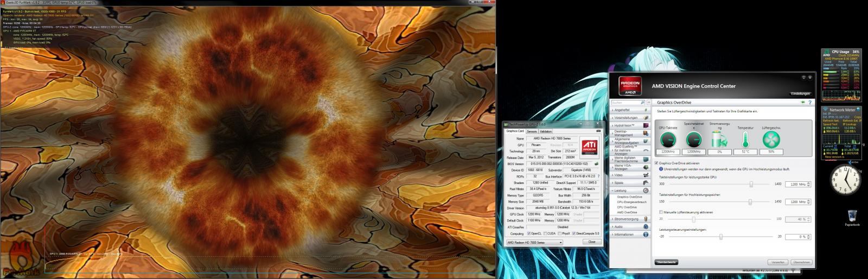Click the Informationen info icon in sidebar

(x=646, y=234)
